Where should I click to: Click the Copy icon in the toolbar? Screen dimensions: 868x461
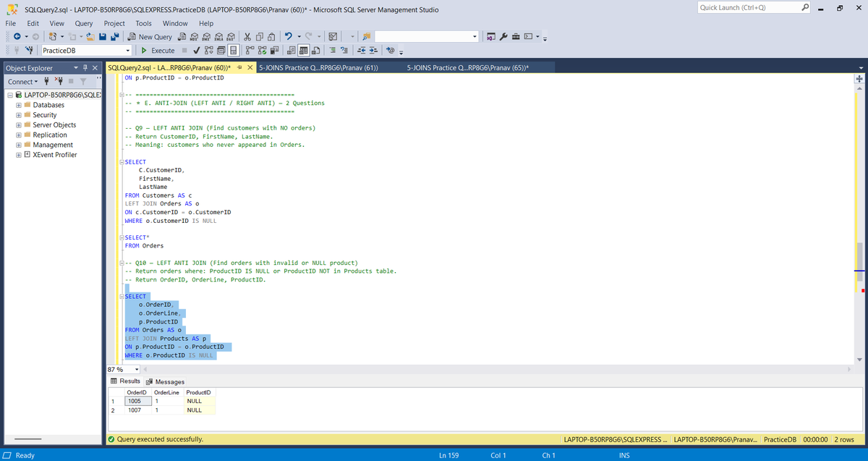pos(260,37)
